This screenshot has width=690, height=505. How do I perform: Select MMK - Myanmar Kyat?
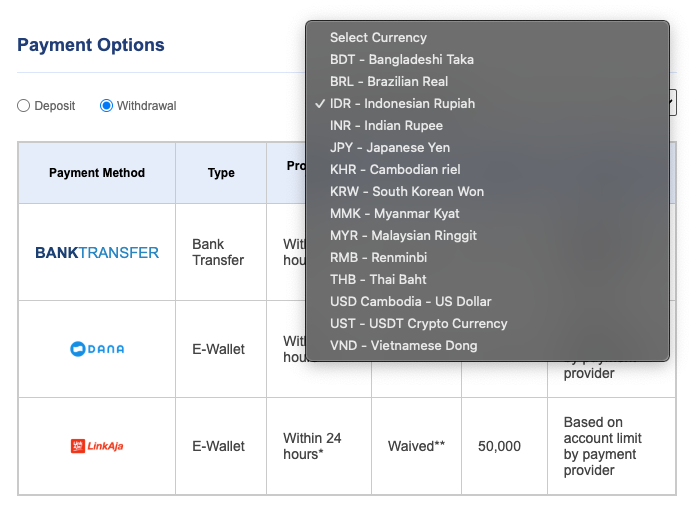[393, 214]
